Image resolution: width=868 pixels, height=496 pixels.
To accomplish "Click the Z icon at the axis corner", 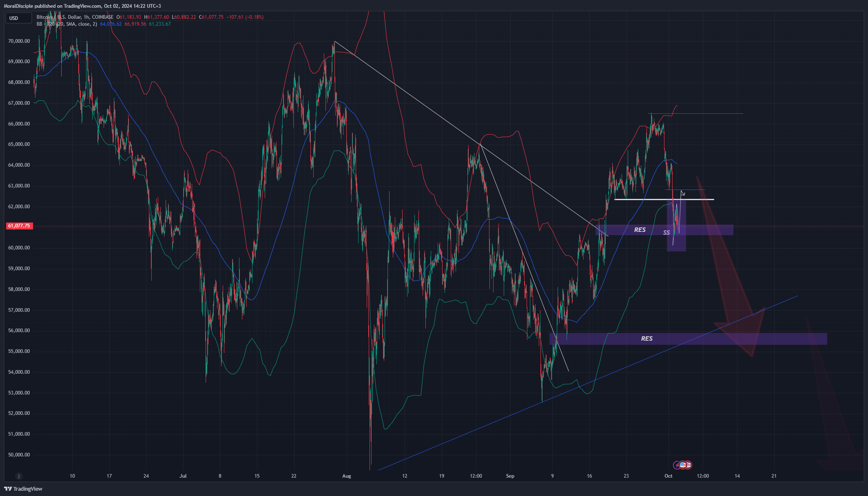I will (x=19, y=476).
